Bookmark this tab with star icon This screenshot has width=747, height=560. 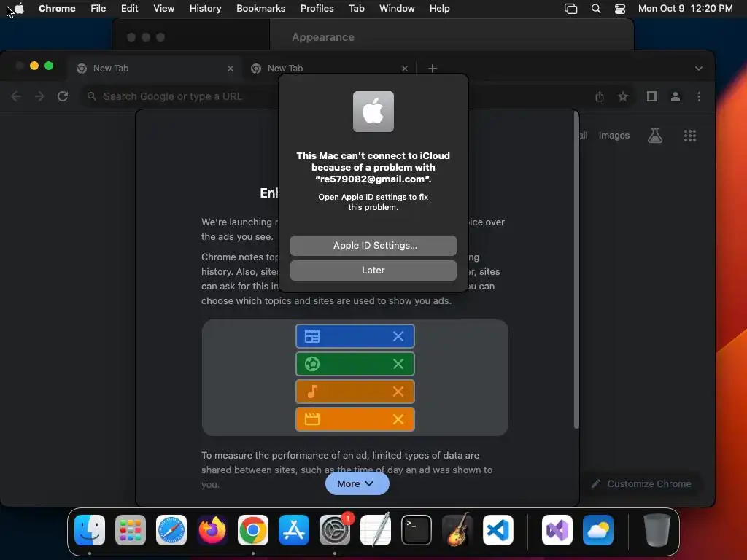tap(623, 97)
